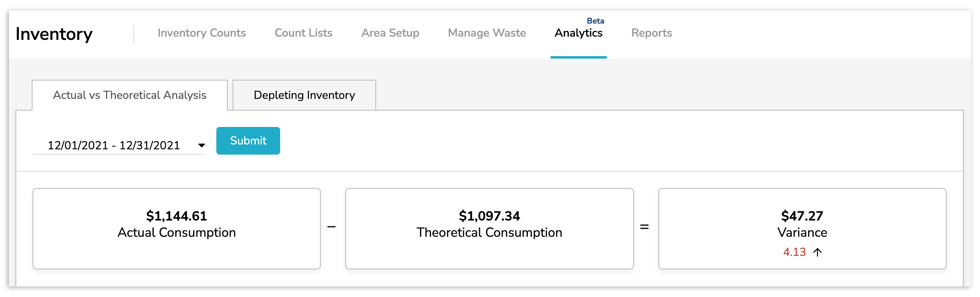Go to Area Setup
Image resolution: width=980 pixels, height=297 pixels.
[390, 33]
